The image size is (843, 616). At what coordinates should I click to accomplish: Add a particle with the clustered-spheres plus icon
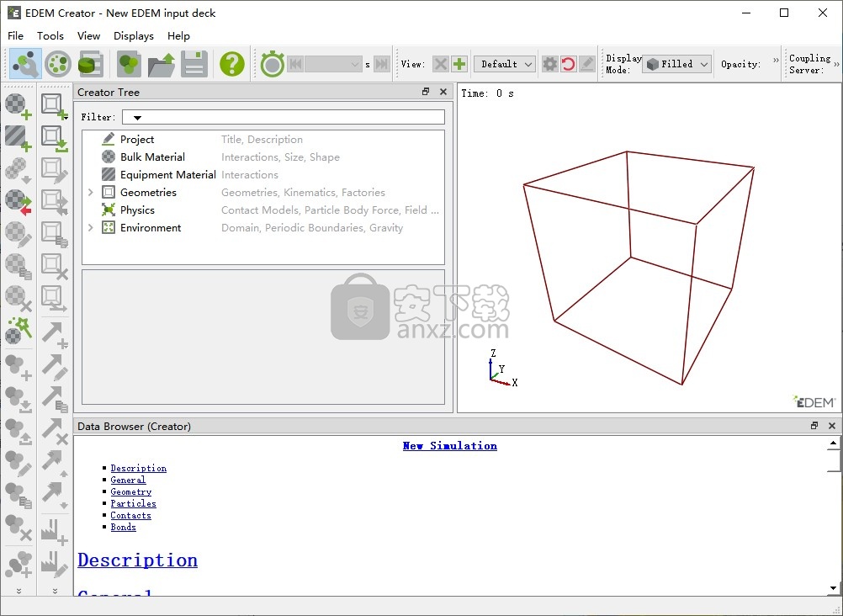tap(19, 367)
